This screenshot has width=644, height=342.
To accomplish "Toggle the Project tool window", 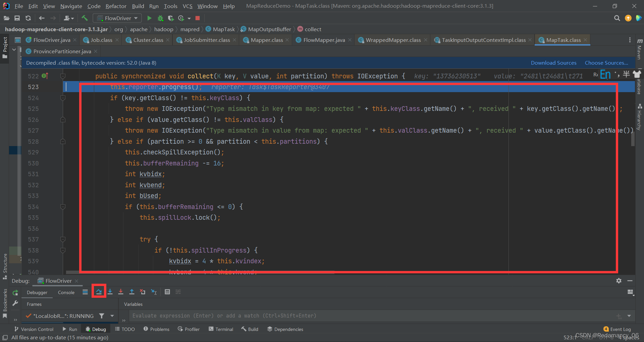I will coord(5,48).
